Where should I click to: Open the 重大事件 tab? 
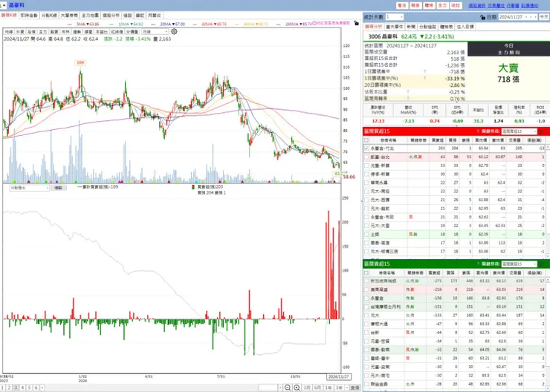click(x=395, y=27)
